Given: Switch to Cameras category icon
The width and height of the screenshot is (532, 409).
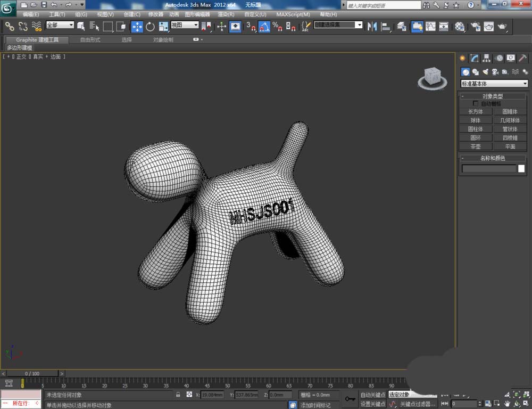Looking at the screenshot, I should point(495,72).
